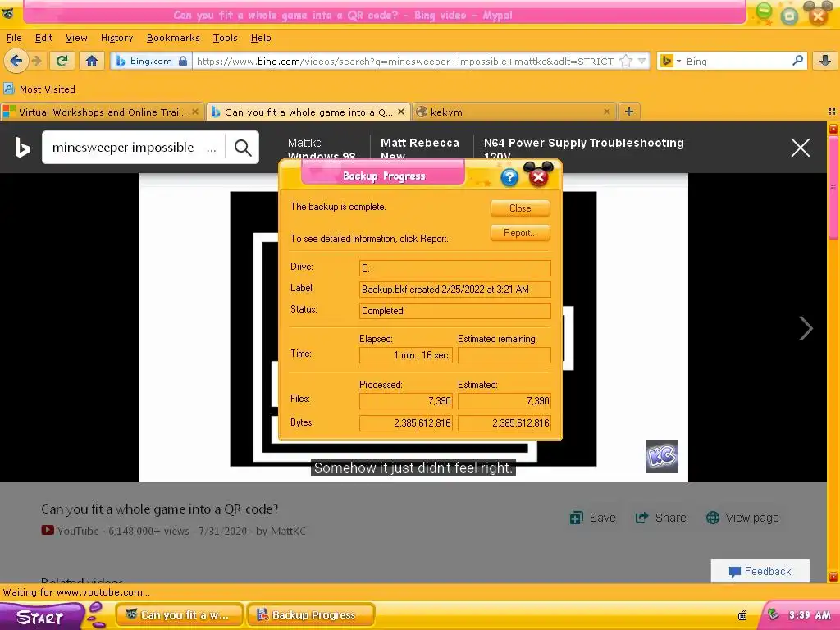Click the Drive field showing C:
Image resolution: width=840 pixels, height=630 pixels.
click(x=454, y=268)
